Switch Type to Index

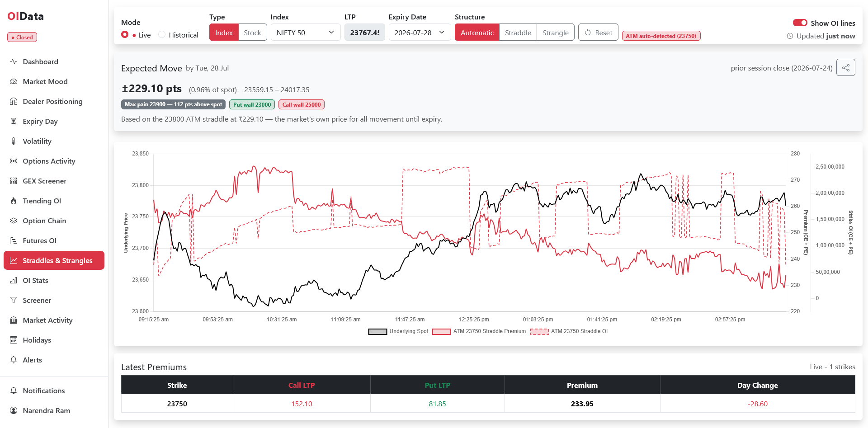(224, 33)
